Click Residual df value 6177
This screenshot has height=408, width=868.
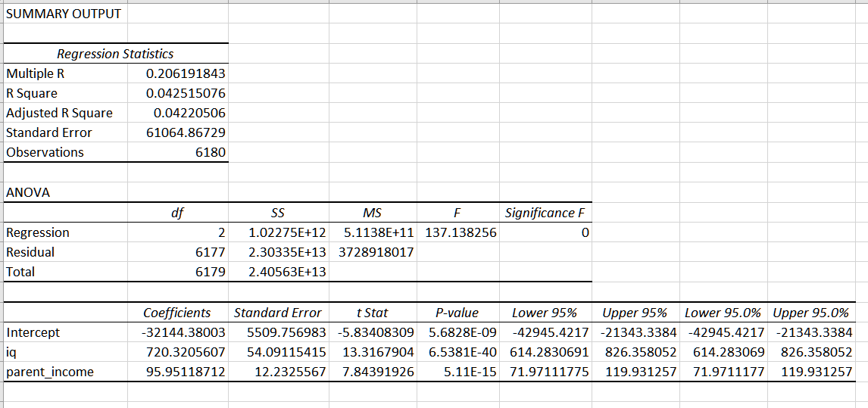click(178, 252)
